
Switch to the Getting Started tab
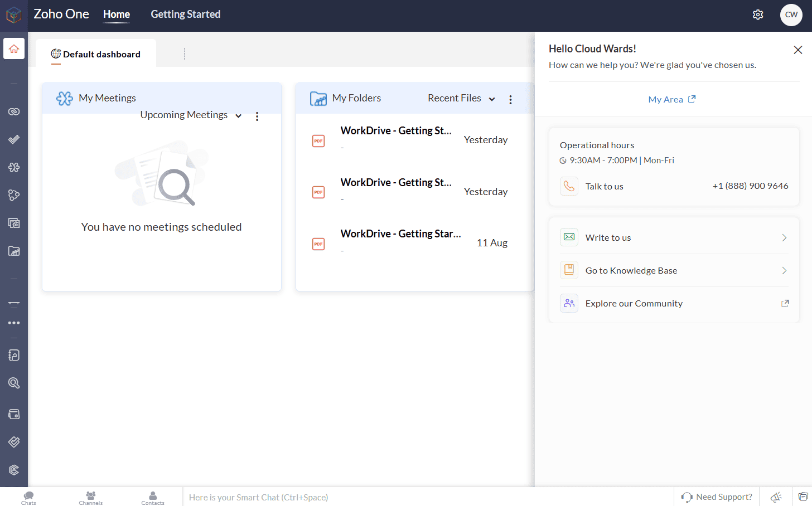185,14
